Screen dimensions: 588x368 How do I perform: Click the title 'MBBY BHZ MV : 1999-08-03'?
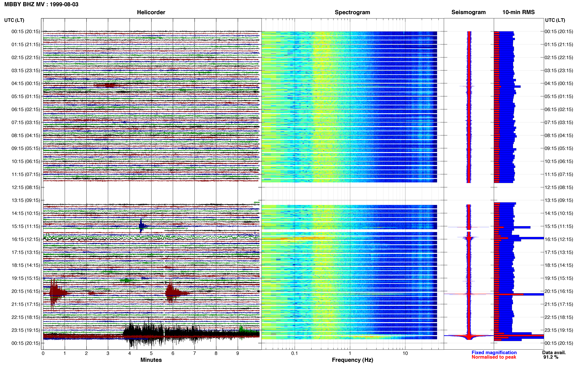41,4
